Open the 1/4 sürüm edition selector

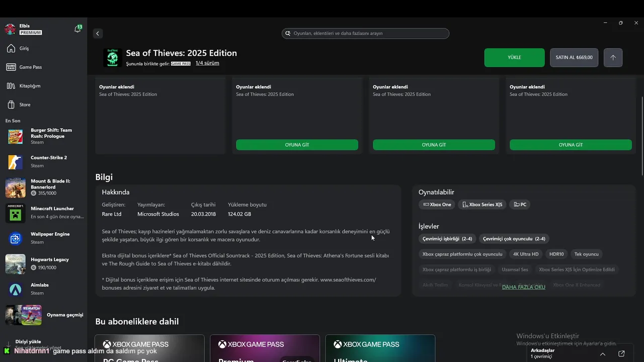pos(207,63)
